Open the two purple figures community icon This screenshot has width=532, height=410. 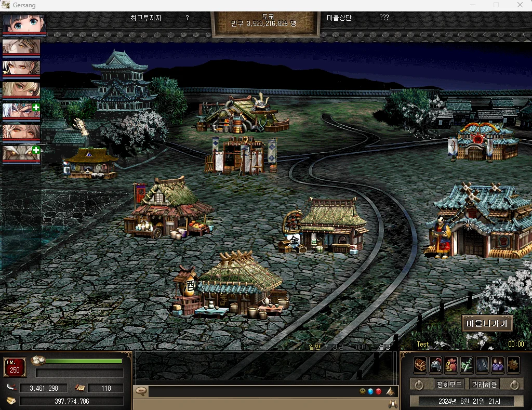coord(498,365)
